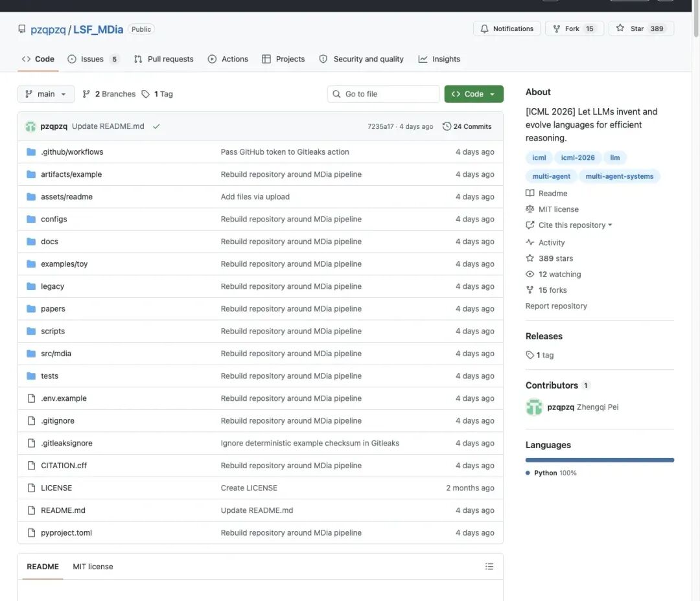Open the LICENSE file
Viewport: 700px width, 601px height.
click(56, 488)
